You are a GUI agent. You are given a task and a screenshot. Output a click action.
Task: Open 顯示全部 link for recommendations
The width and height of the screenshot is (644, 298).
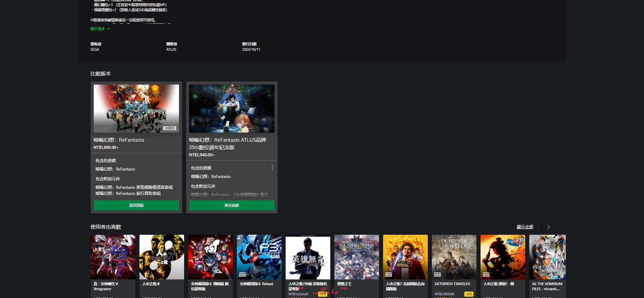(525, 227)
